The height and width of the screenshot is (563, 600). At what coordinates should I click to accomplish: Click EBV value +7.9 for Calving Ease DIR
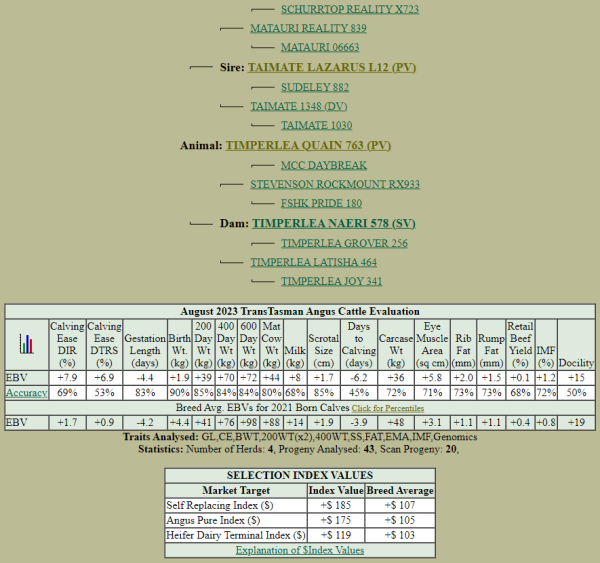click(x=67, y=378)
